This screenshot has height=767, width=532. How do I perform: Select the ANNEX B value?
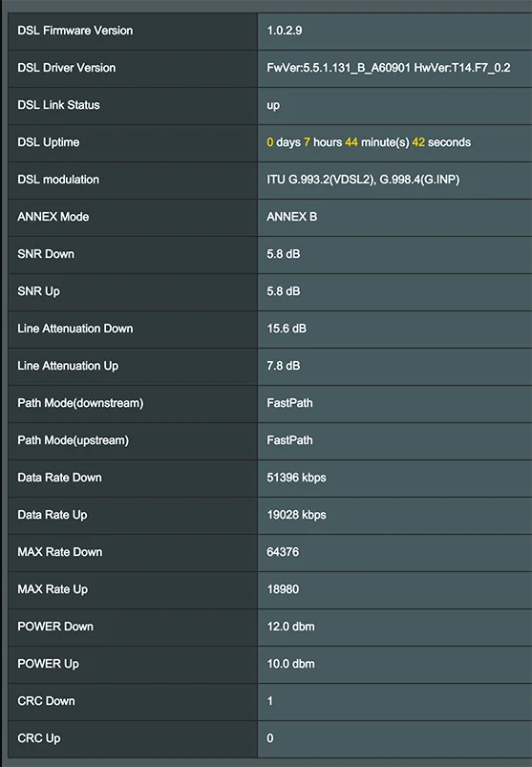(292, 217)
